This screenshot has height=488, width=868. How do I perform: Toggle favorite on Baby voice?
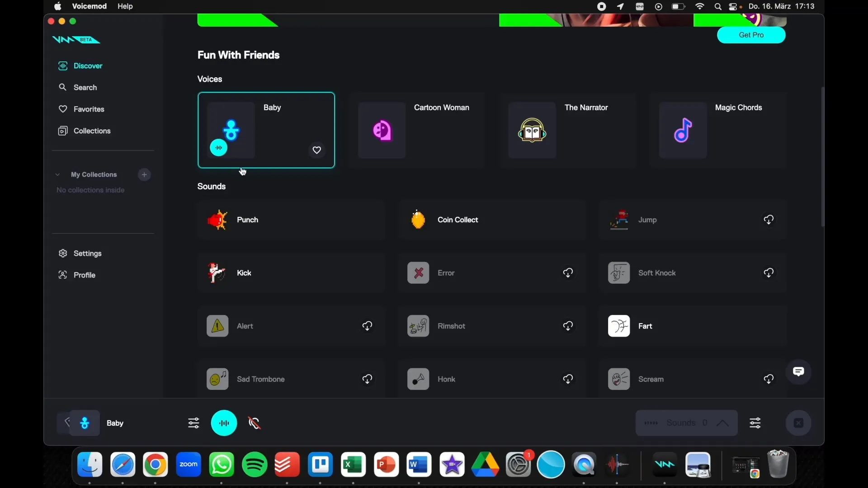[x=316, y=150]
